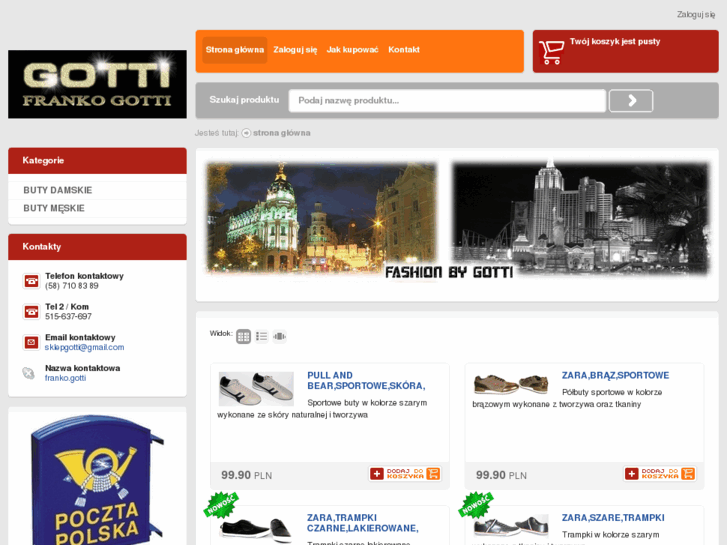The image size is (727, 545).
Task: Click Twój koszyk jest pusty text
Action: pyautogui.click(x=615, y=41)
